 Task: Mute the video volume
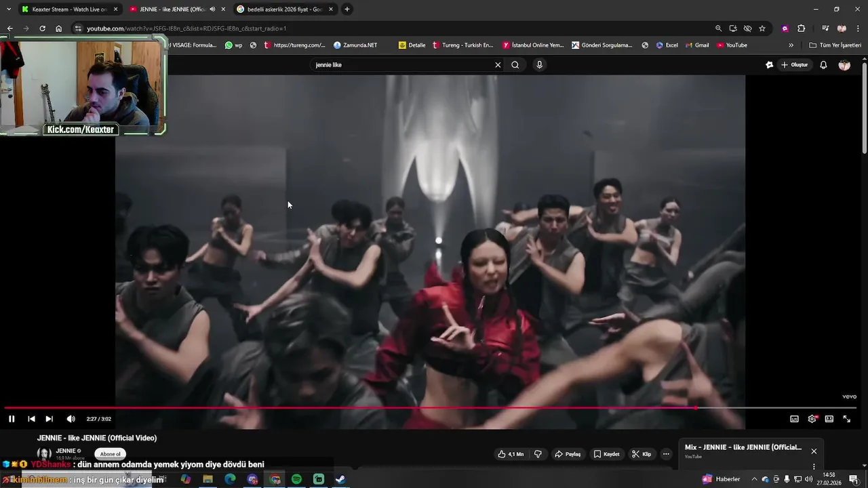71,419
